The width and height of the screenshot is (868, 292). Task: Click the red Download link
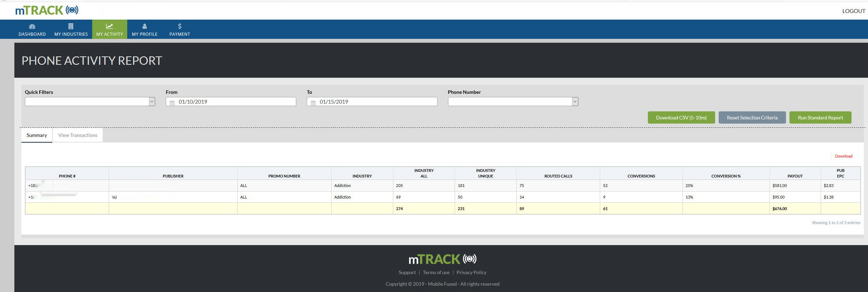[x=843, y=156]
